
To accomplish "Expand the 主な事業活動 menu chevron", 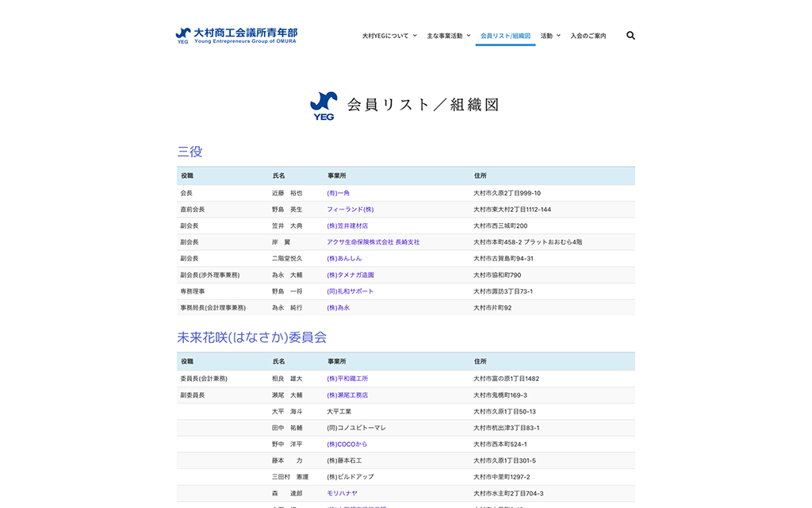I will [469, 36].
